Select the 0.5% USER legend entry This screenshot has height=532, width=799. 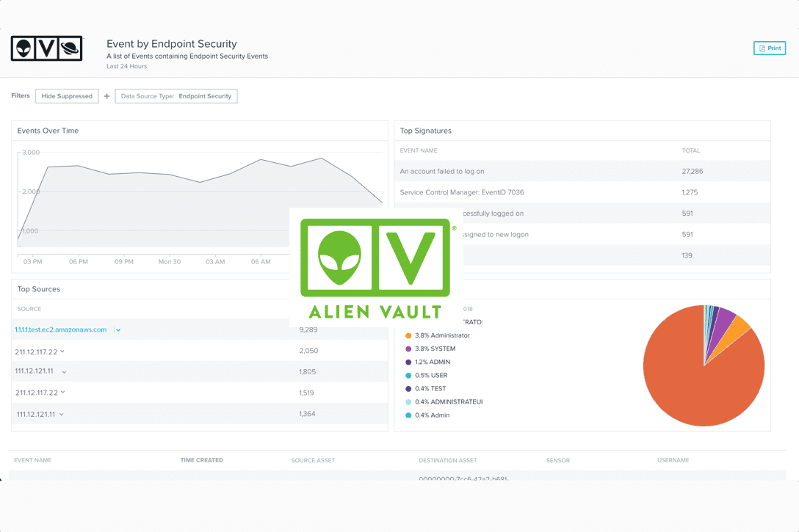[427, 375]
